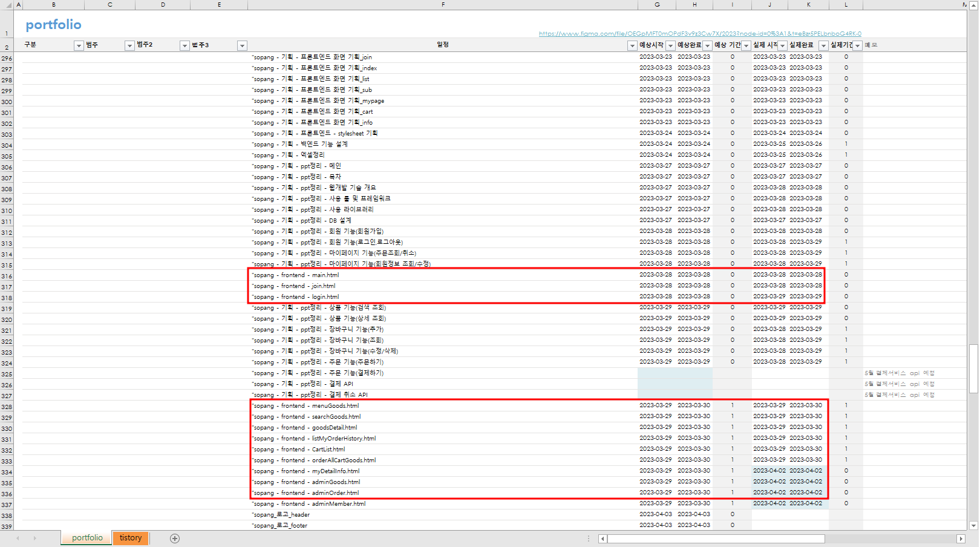Open the 범주2 column filter dropdown

tap(185, 45)
